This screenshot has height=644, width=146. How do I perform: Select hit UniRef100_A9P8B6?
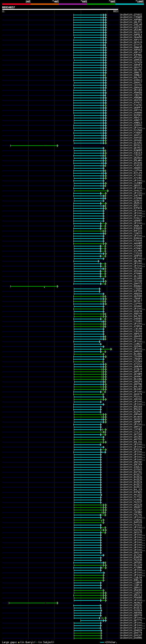pyautogui.click(x=131, y=20)
